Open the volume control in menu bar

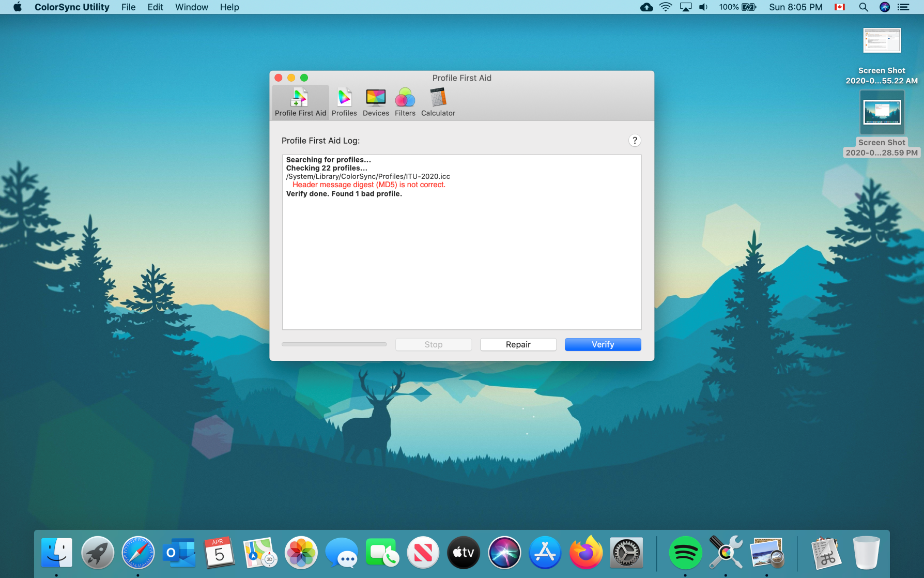pyautogui.click(x=703, y=7)
